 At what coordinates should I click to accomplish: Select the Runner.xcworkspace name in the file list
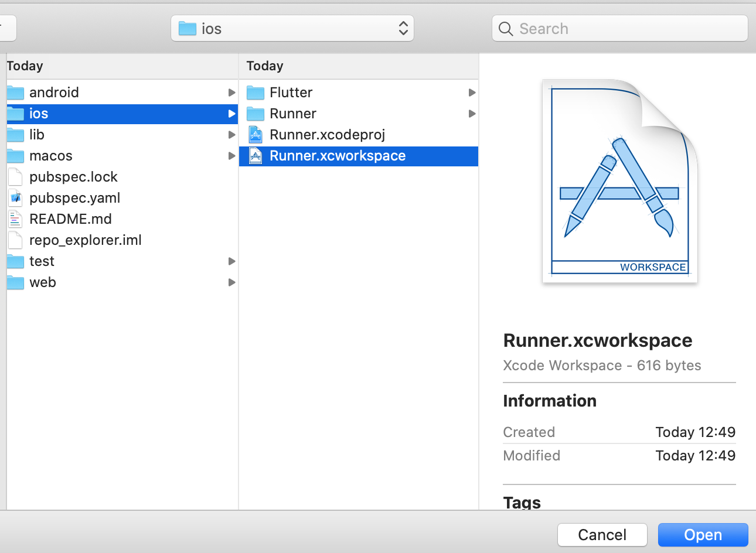(338, 156)
